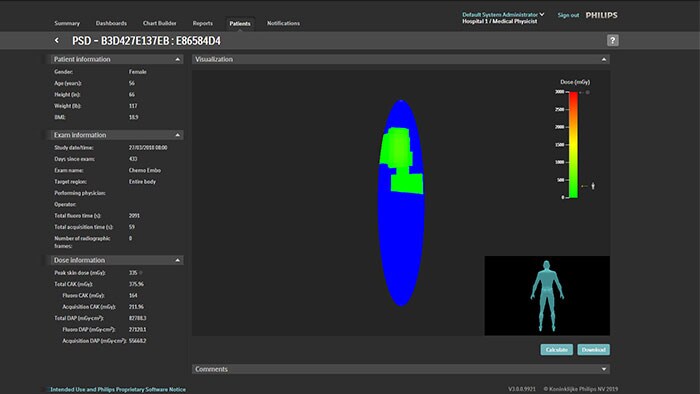
Task: Click the Calculate button
Action: pos(556,349)
